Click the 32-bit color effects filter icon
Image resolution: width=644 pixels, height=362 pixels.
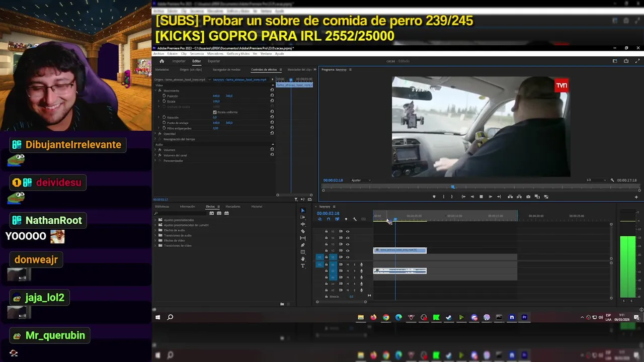219,213
